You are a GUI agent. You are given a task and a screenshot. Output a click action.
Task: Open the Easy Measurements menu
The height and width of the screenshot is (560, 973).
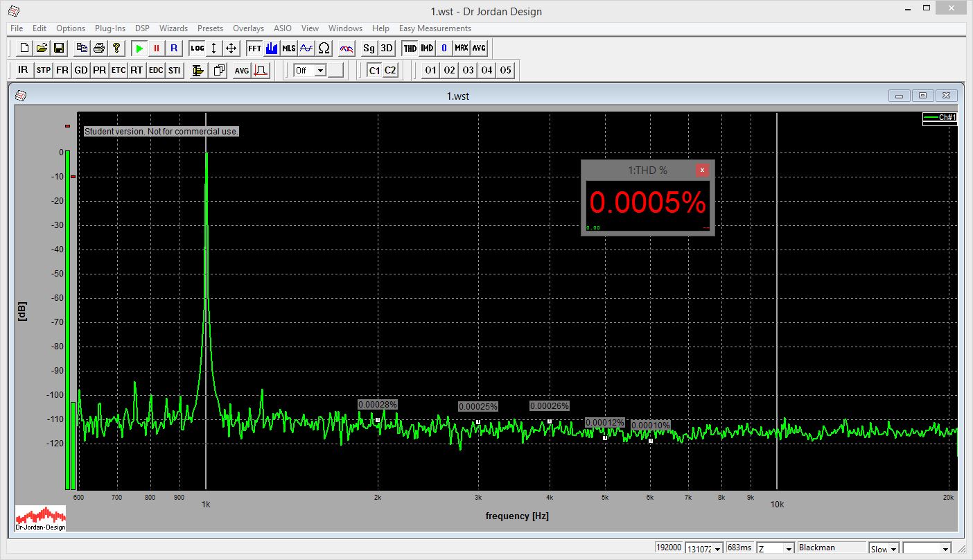[x=435, y=28]
